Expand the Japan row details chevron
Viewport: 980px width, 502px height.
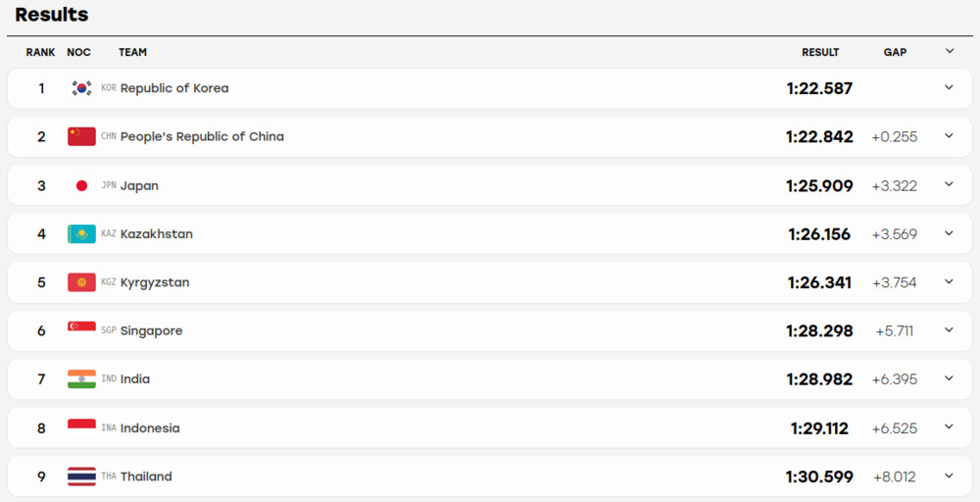[949, 184]
